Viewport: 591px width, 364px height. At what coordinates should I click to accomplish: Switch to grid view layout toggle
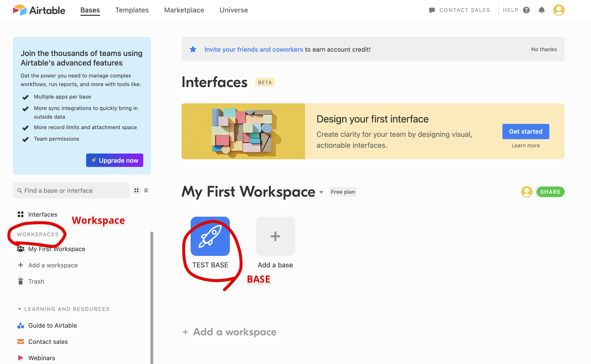click(x=136, y=190)
